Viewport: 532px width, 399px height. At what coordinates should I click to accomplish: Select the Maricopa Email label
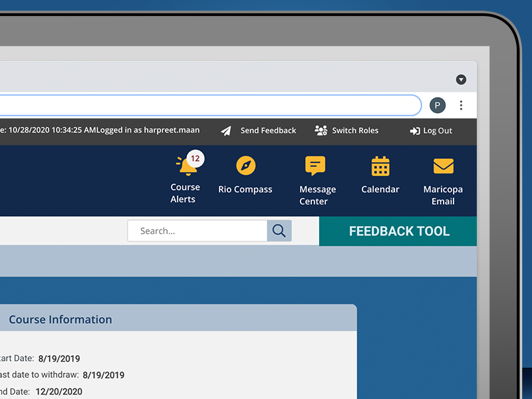point(443,195)
